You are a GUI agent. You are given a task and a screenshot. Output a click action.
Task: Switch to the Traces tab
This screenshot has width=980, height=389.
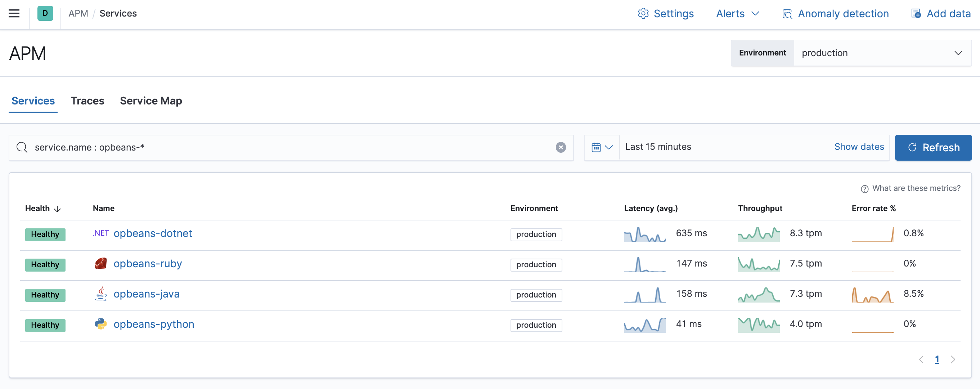tap(87, 101)
